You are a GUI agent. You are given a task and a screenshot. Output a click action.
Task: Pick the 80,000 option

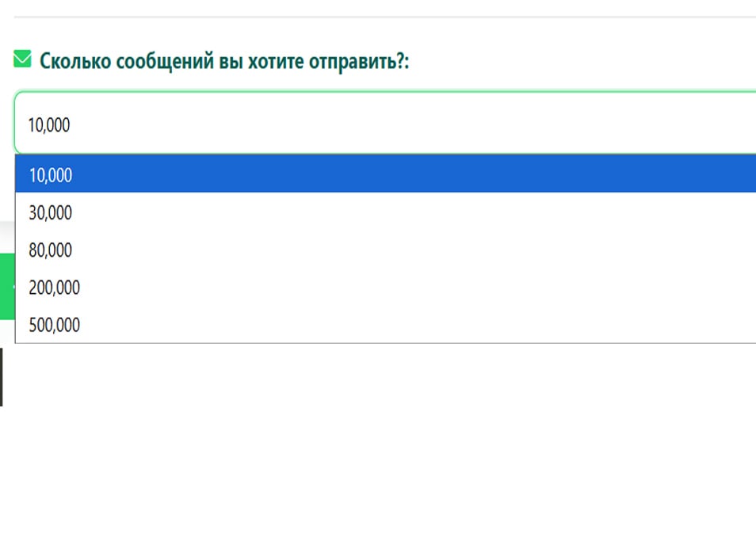tap(386, 250)
